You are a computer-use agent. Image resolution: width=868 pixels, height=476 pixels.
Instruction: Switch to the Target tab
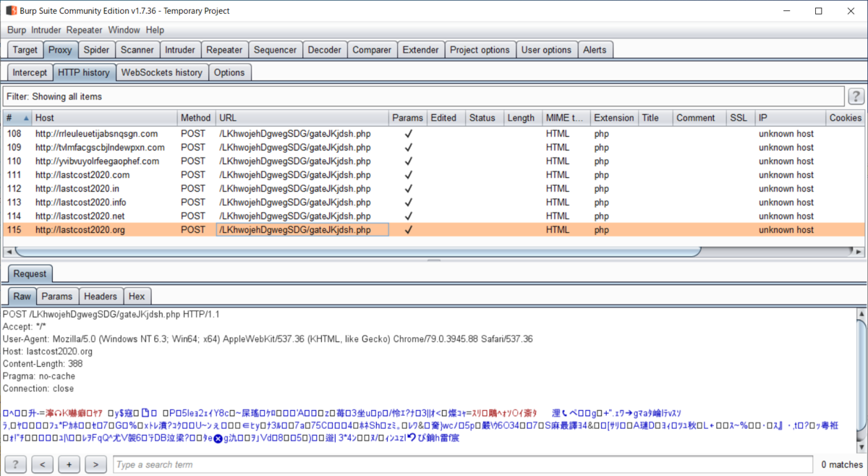pyautogui.click(x=25, y=50)
